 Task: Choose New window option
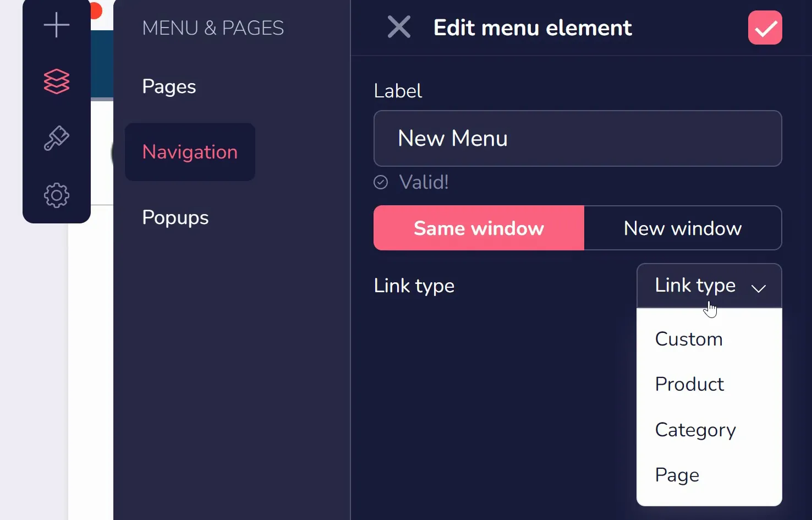click(x=683, y=228)
